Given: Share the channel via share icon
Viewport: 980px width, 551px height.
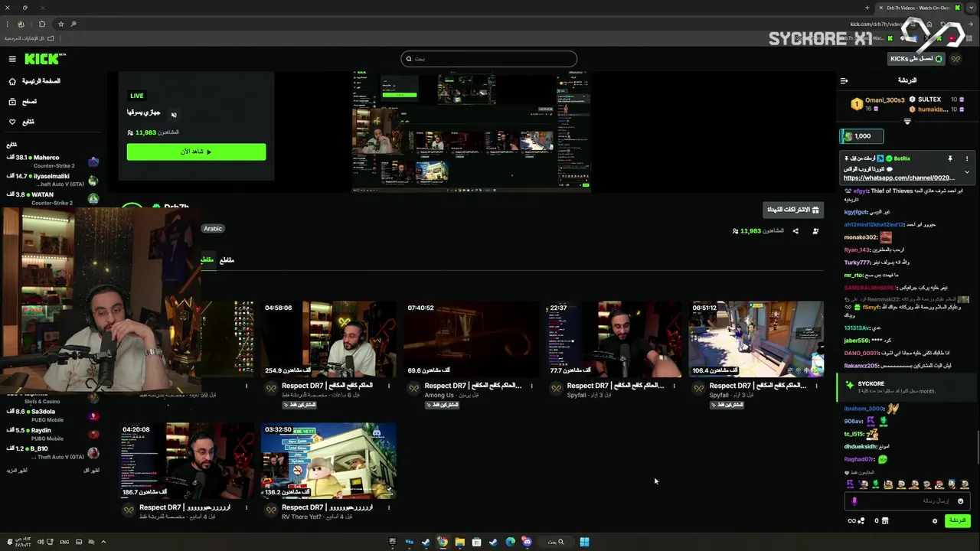Looking at the screenshot, I should pos(795,231).
